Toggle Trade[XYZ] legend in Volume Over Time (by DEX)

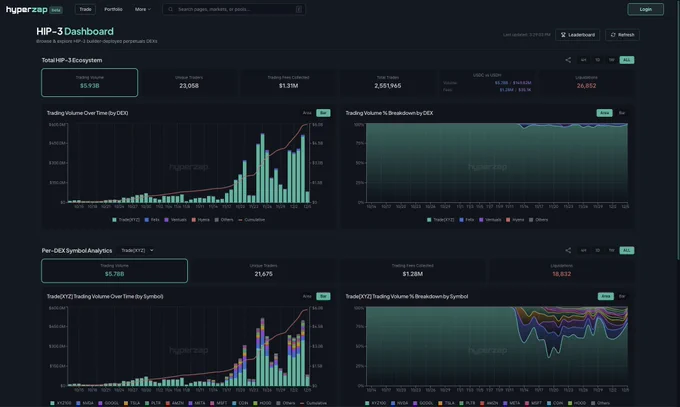(126, 220)
